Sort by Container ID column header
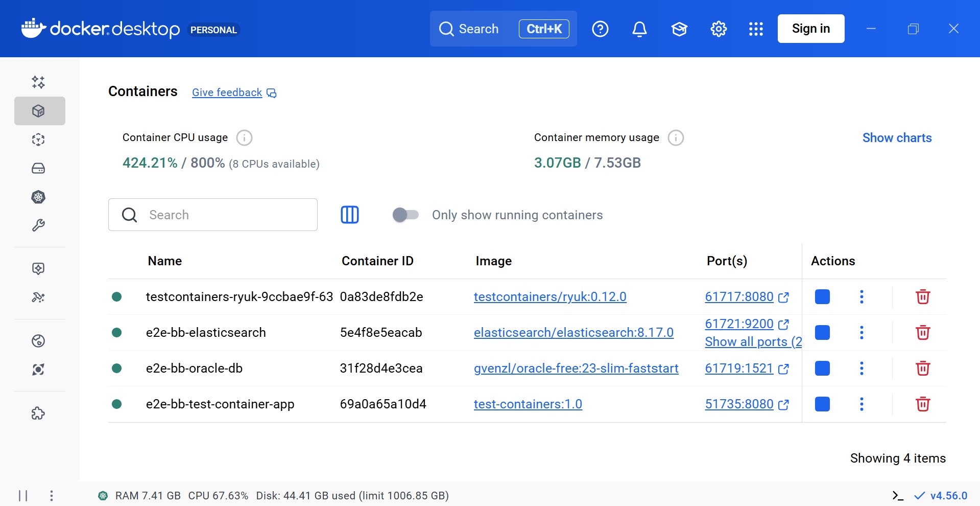Screen dimensions: 980x506 pos(377,261)
